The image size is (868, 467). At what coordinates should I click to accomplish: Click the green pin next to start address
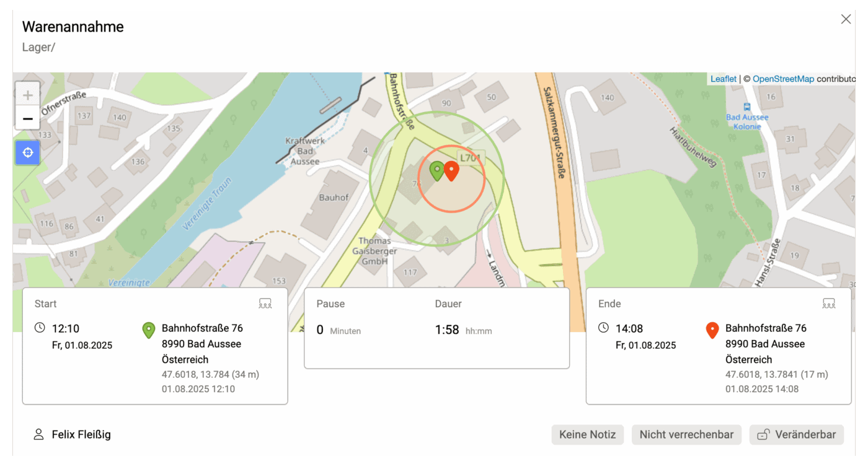149,330
